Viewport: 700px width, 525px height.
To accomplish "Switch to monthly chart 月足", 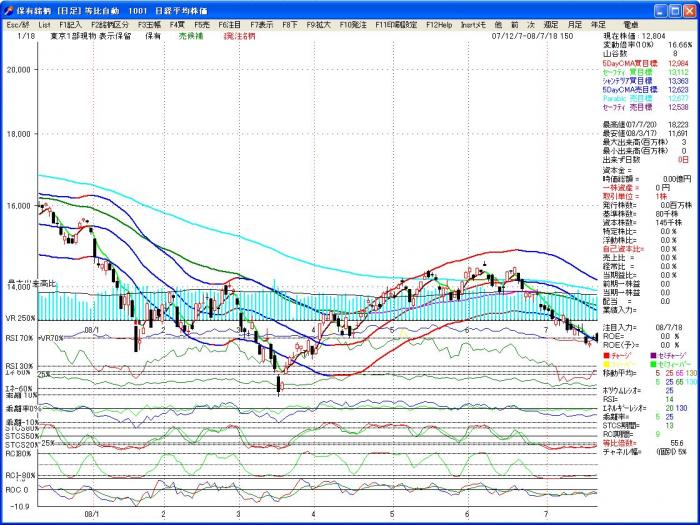I will point(575,25).
